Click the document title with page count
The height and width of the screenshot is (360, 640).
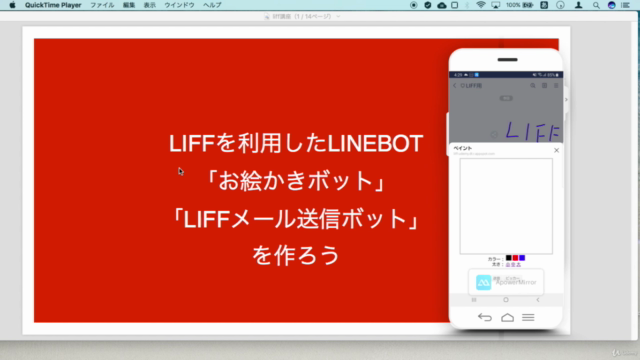click(302, 16)
